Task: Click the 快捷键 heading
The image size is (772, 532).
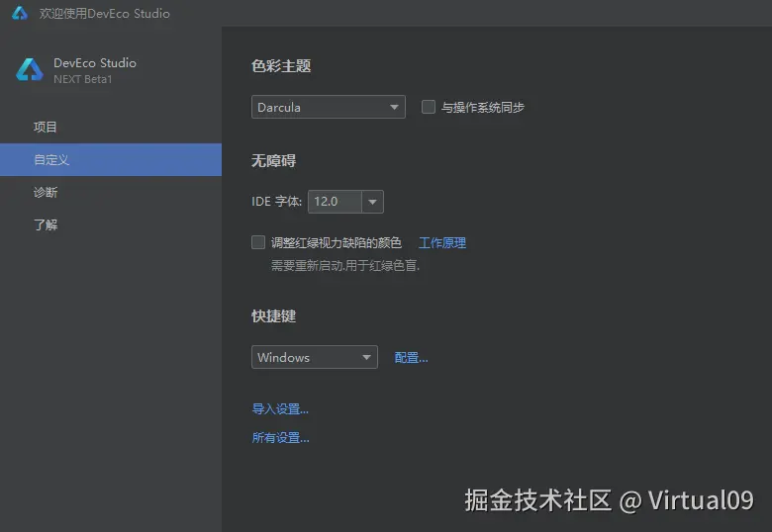Action: [274, 315]
